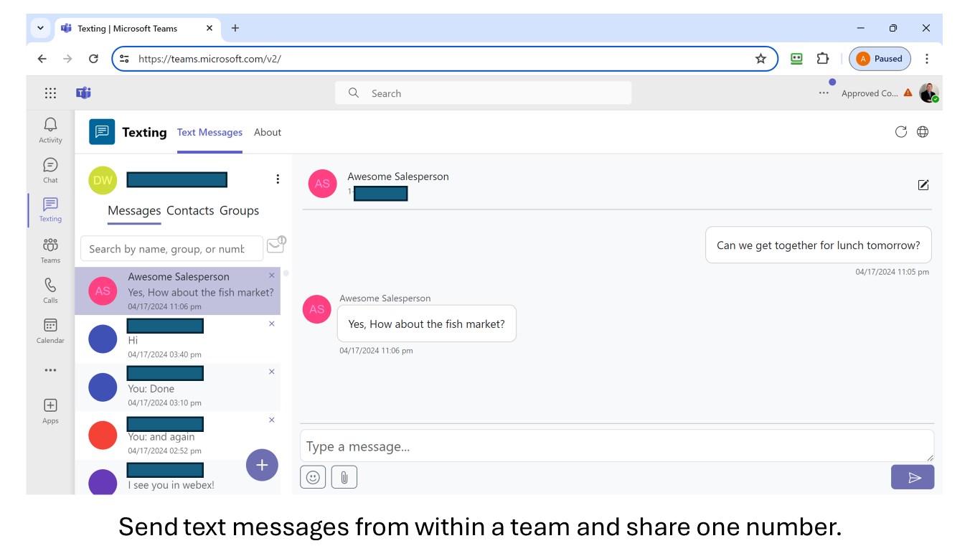Click into the Type a message box
This screenshot has height=551, width=980.
(617, 446)
